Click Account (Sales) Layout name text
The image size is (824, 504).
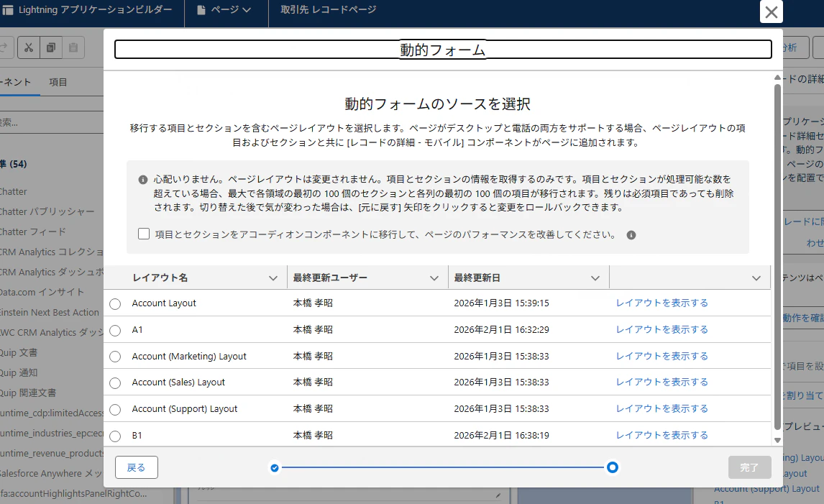click(x=178, y=382)
